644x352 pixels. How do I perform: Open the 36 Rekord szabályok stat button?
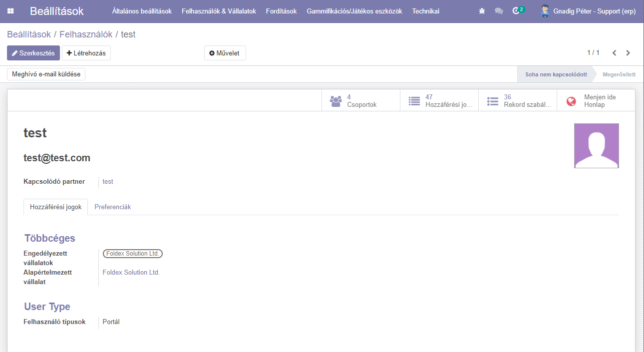point(518,101)
